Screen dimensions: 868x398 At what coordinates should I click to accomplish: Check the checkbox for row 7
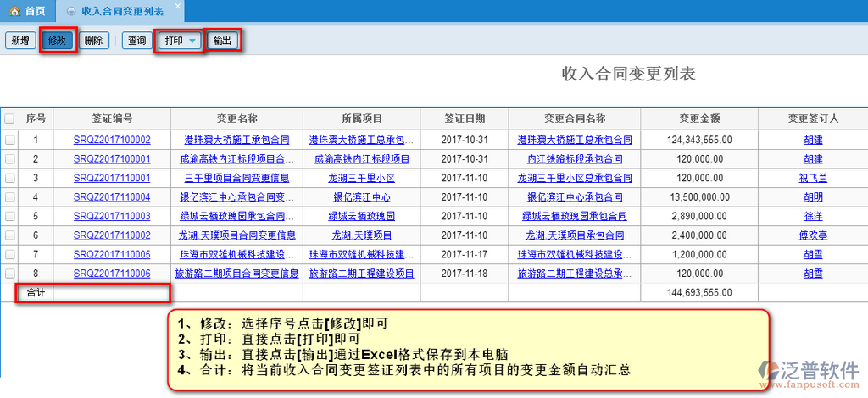coord(9,254)
